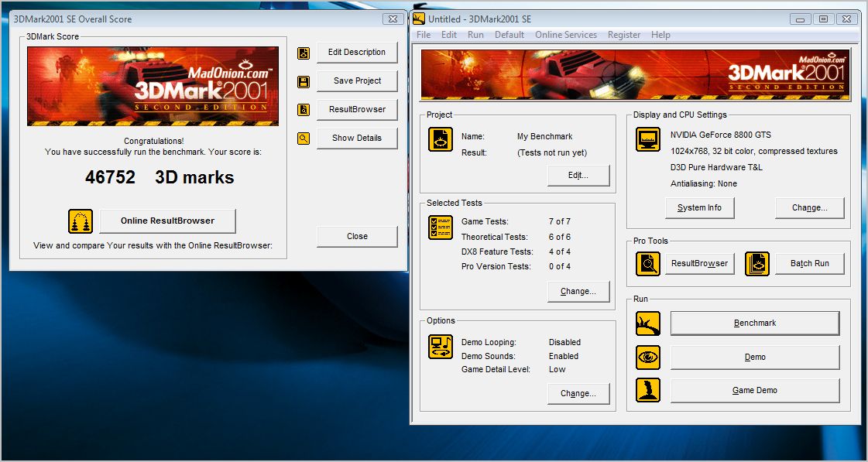Click the Game Detail Level 'Low' value
Screen dimensions: 868x462
[558, 370]
